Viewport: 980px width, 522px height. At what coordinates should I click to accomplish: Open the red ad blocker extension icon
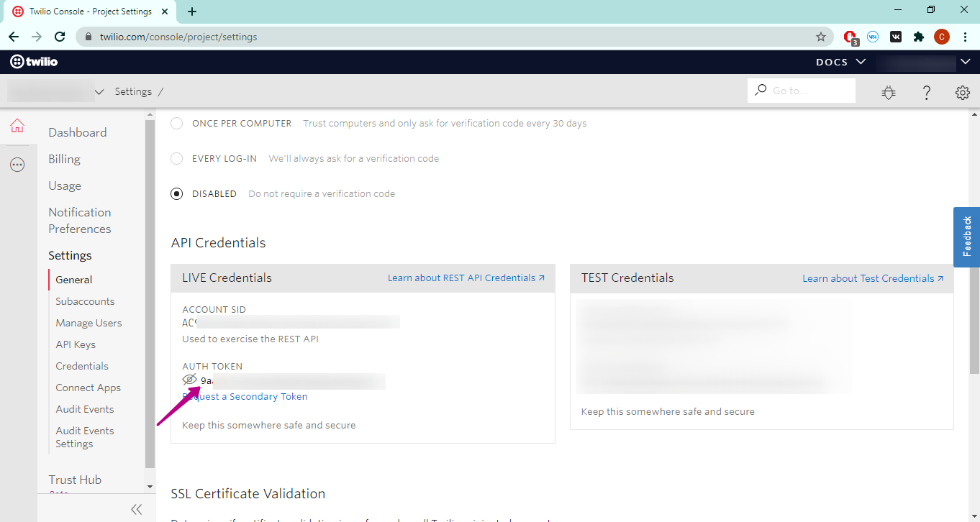click(x=851, y=37)
